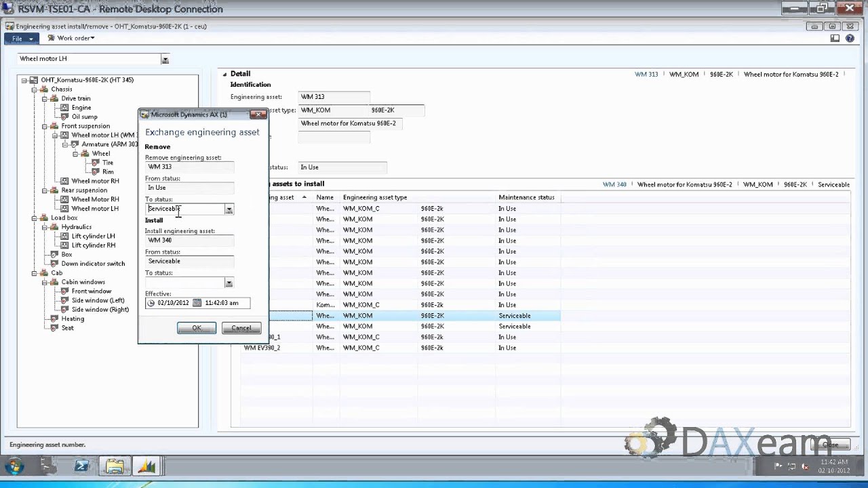Viewport: 868px width, 488px height.
Task: Click the Rim node icon
Action: [x=96, y=172]
